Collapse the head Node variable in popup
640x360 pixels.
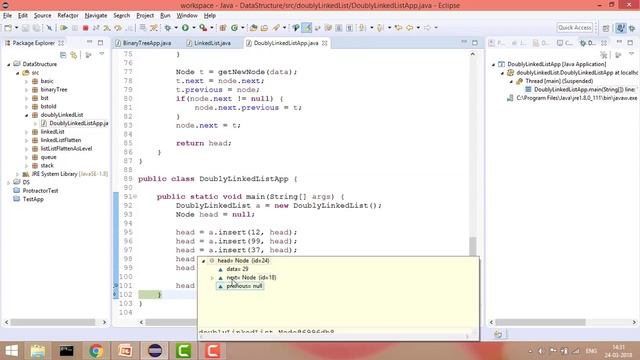coord(204,261)
